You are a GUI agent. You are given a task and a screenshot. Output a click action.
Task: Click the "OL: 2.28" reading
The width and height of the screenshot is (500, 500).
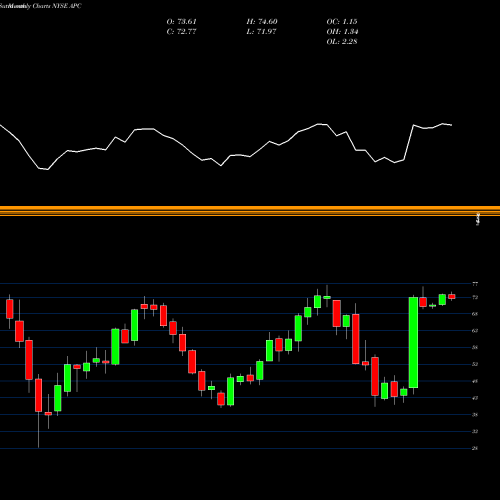pos(342,42)
